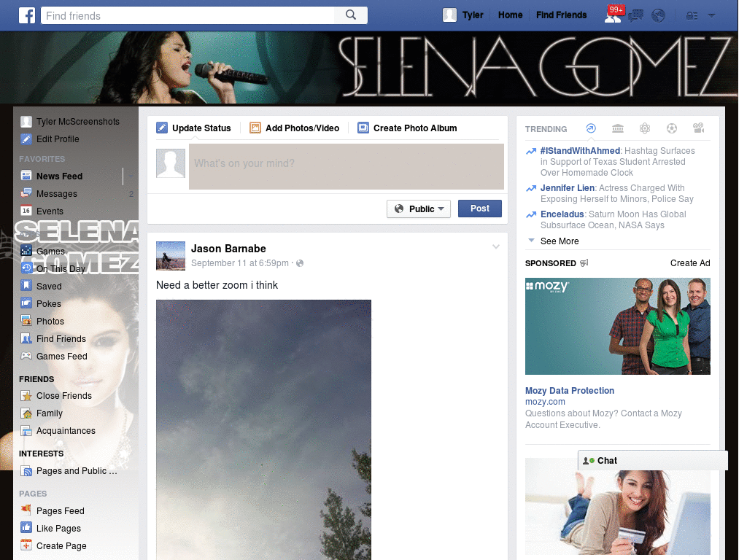Open the Public audience dropdown
Screen dimensions: 747x560
pos(418,209)
